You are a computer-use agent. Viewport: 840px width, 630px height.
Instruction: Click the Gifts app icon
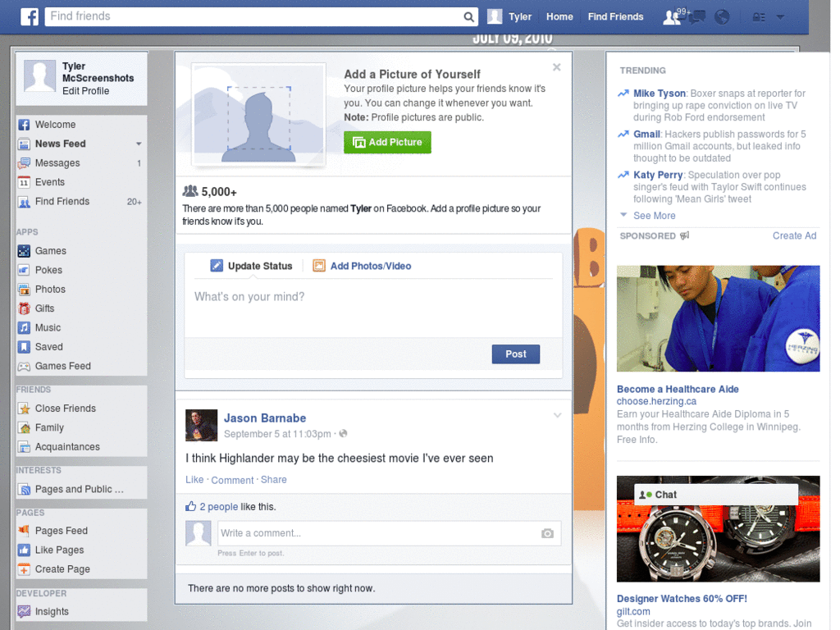pos(24,308)
